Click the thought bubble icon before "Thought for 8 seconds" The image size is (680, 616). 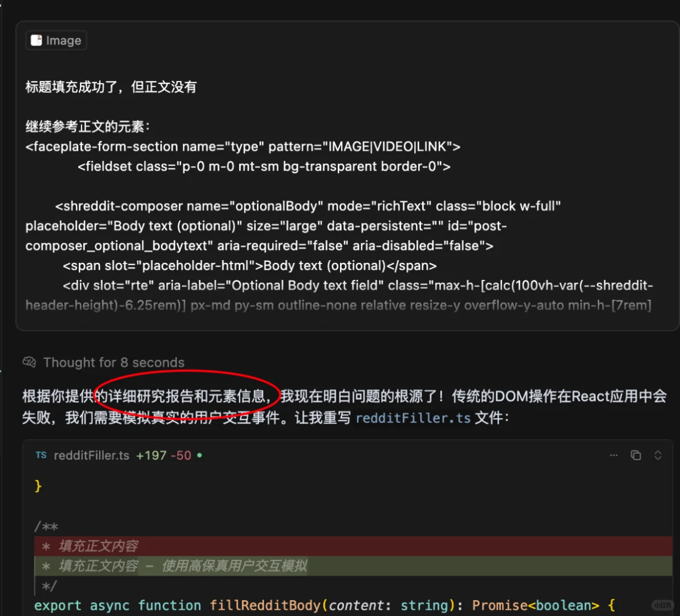click(29, 362)
